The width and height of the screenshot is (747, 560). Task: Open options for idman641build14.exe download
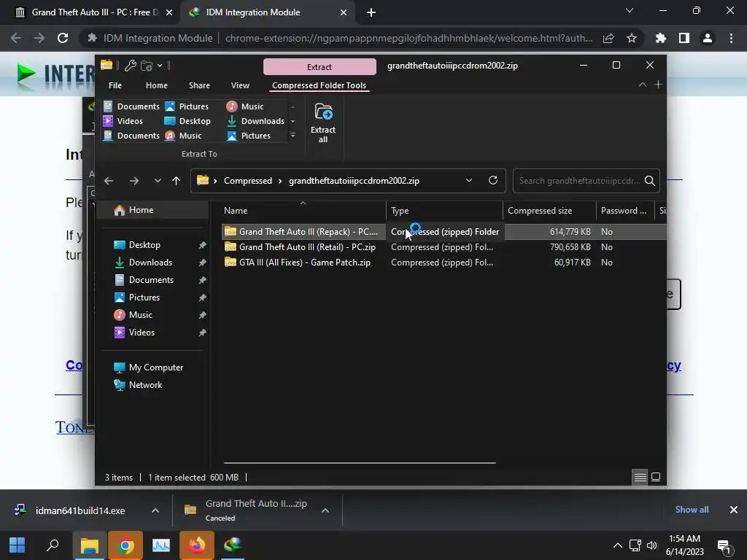click(155, 510)
